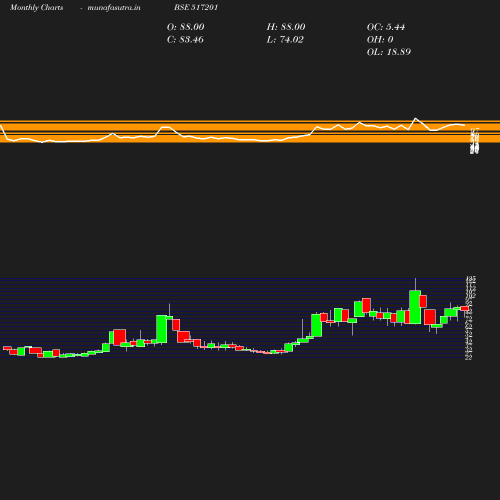Select the 'OH: 0' value
This screenshot has height=500, width=500.
tap(380, 39)
